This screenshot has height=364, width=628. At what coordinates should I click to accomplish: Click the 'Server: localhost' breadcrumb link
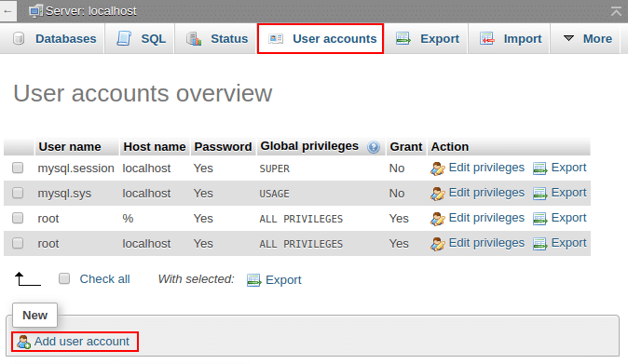(91, 11)
